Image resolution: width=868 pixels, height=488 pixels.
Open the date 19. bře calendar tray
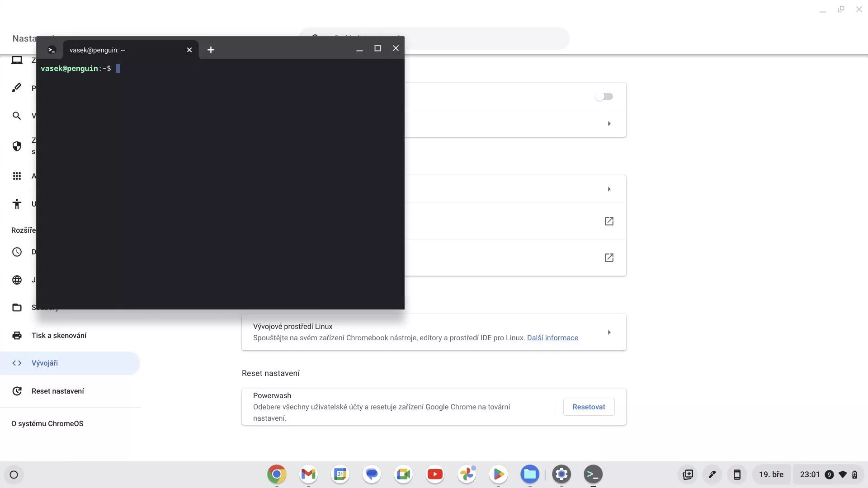(771, 474)
